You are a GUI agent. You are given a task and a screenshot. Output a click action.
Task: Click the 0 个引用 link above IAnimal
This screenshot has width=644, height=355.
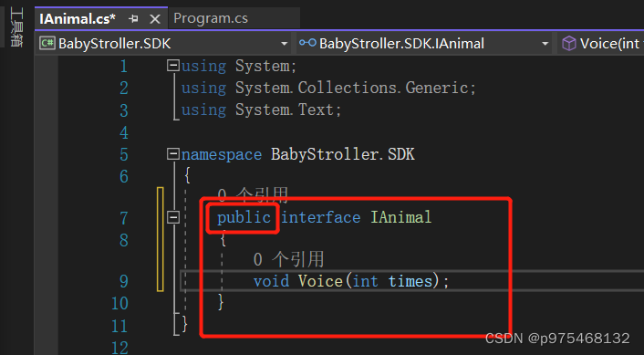click(253, 196)
